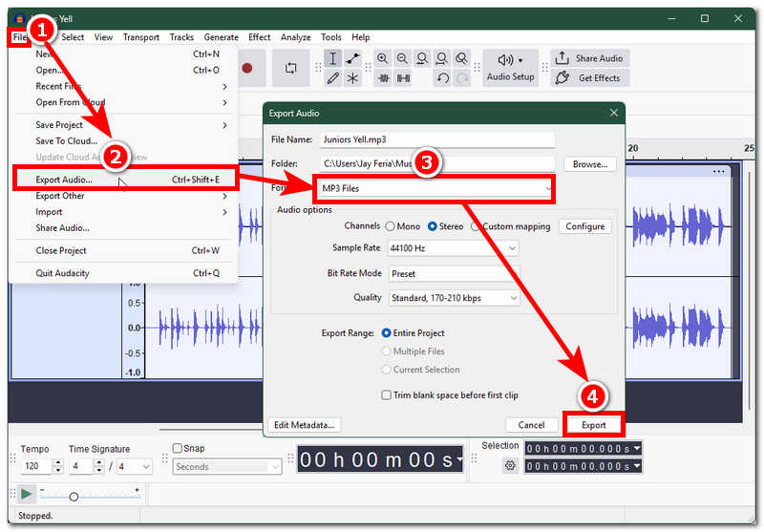Viewport: 764px width, 532px height.
Task: Click the Configure button
Action: coord(584,226)
